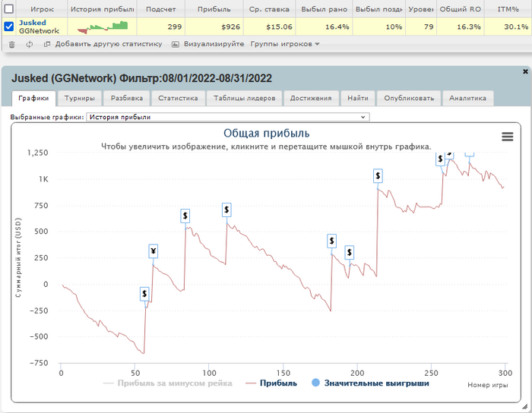The height and width of the screenshot is (413, 532).
Task: Click Добавить другую статистику
Action: click(x=109, y=44)
